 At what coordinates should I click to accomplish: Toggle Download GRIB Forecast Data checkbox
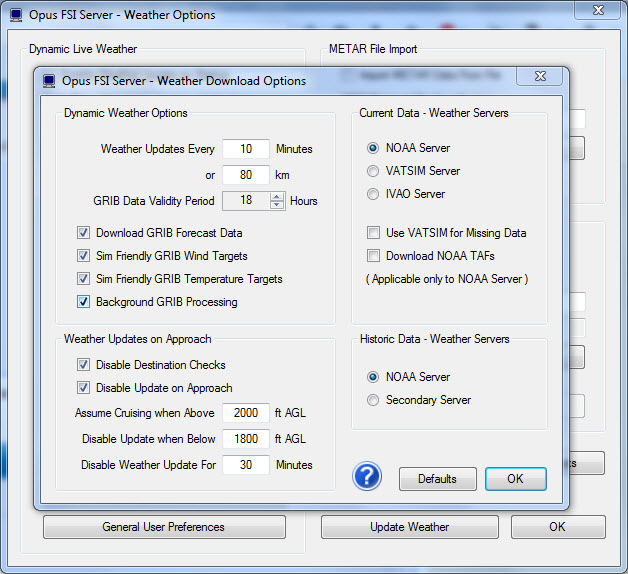[83, 233]
